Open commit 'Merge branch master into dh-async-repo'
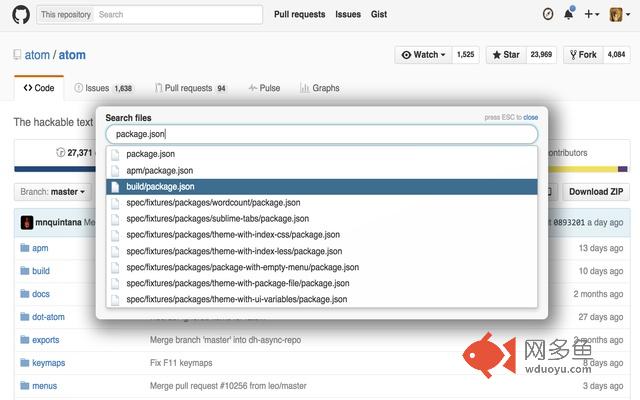This screenshot has width=640, height=400. click(225, 340)
